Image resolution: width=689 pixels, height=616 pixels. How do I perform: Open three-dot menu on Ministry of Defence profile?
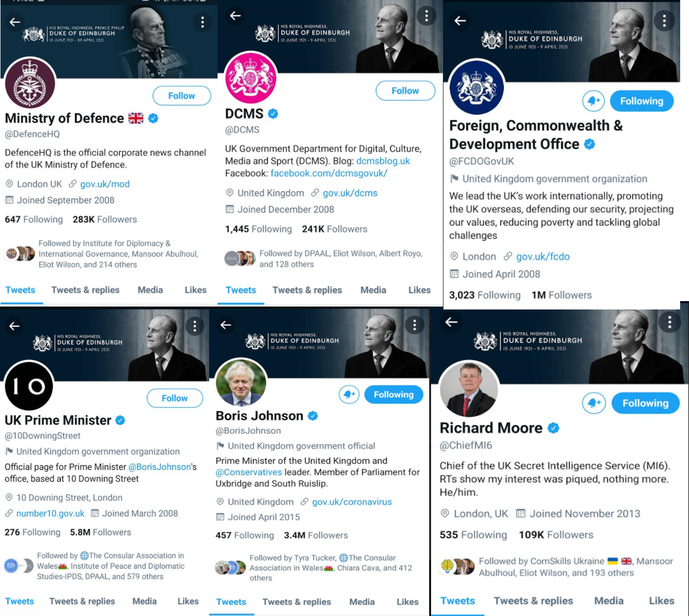[202, 22]
